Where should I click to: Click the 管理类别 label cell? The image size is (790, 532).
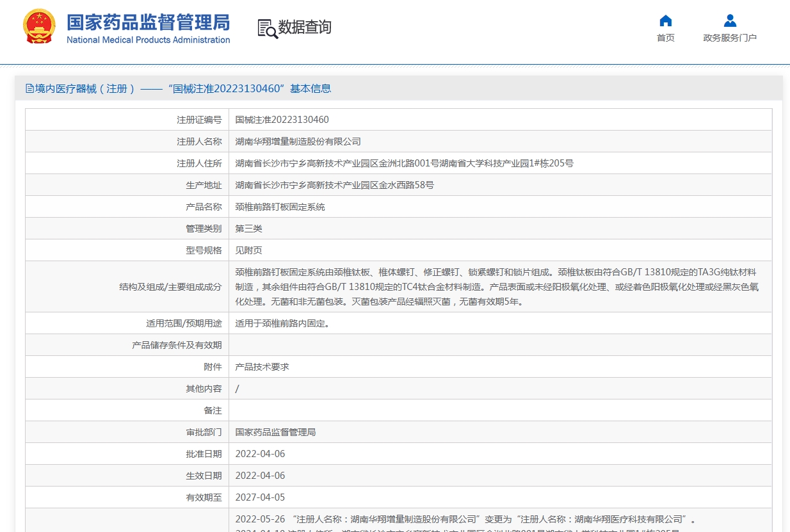click(x=127, y=229)
